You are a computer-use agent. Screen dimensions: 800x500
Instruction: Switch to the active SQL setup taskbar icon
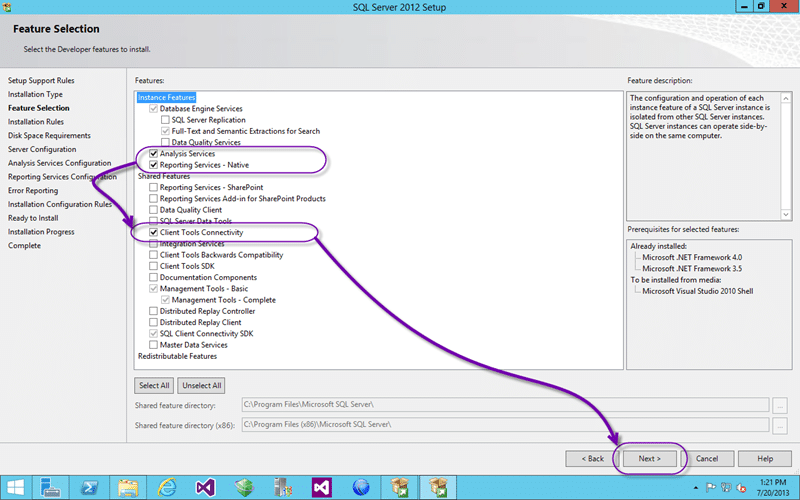(438, 487)
